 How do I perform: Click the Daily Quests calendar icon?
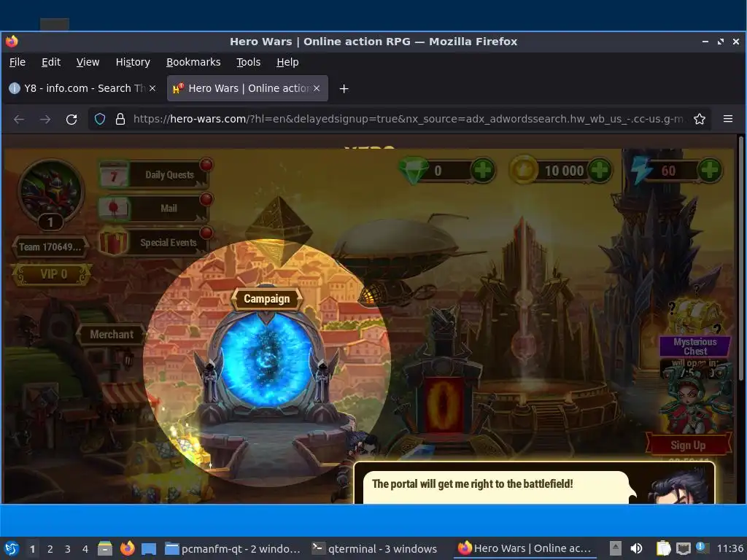coord(114,175)
